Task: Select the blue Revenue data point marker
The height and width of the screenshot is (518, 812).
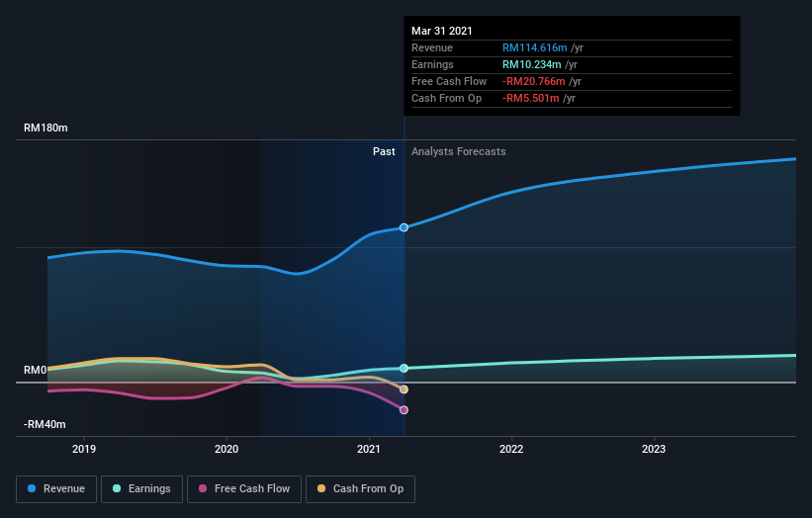Action: 404,227
